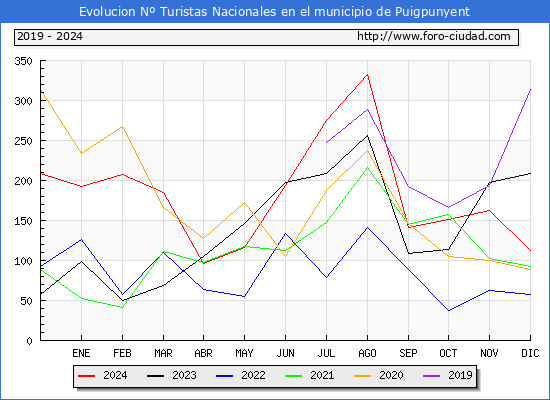
Task: Select the 2020 legend label
Action: click(391, 375)
